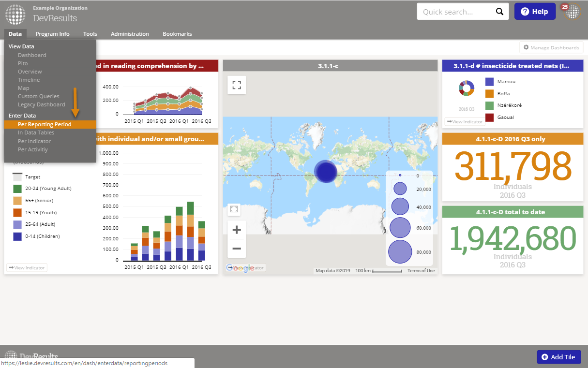Click the Mamou legend color swatch

(x=489, y=82)
